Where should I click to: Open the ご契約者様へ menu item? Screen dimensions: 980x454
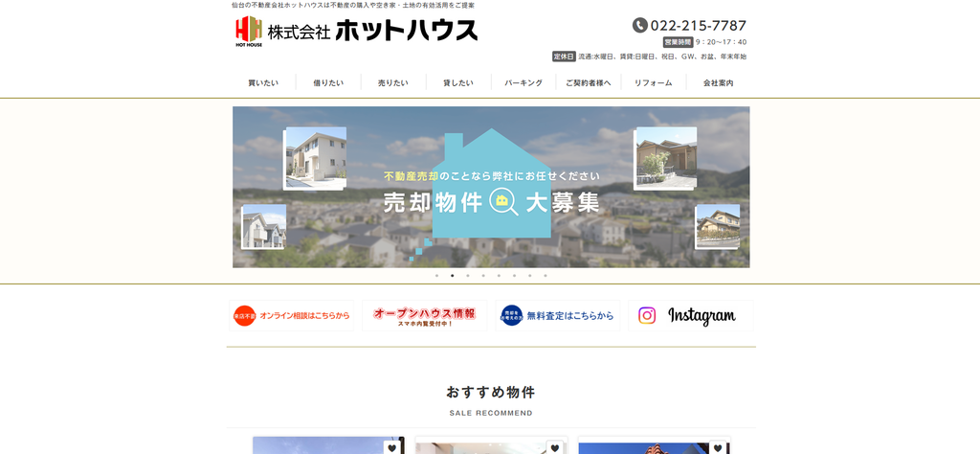[x=589, y=82]
